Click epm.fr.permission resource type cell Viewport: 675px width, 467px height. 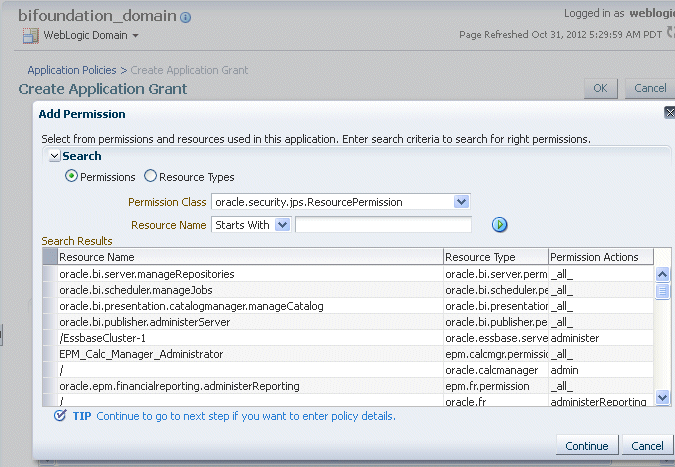point(496,386)
